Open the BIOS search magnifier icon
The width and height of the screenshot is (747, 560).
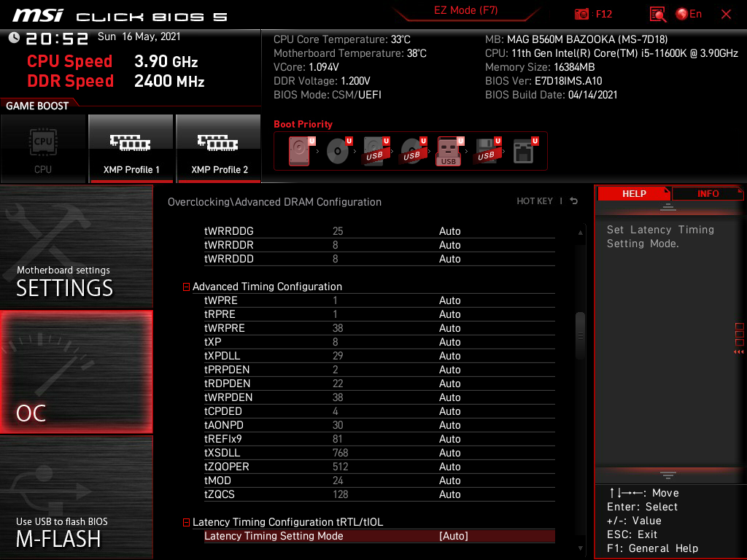(658, 15)
